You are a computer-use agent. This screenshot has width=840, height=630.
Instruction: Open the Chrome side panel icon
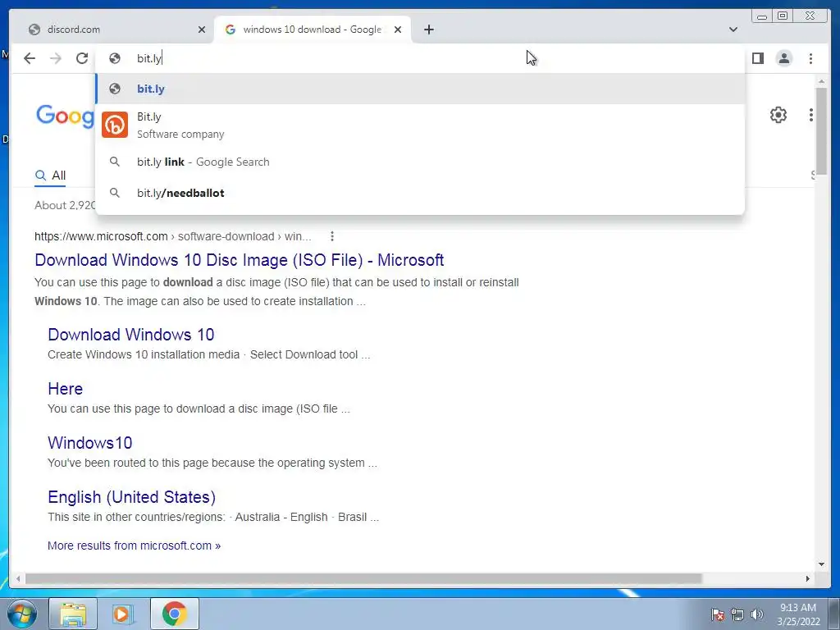tap(757, 58)
